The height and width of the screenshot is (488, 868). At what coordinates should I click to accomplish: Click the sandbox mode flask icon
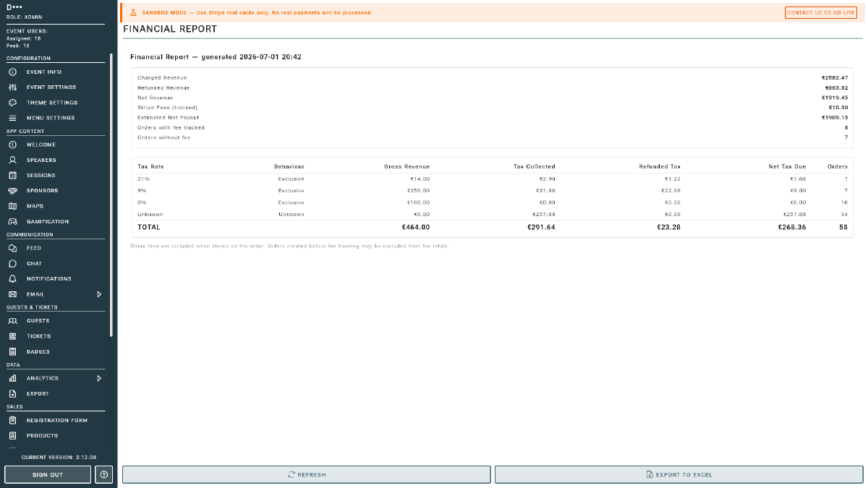click(x=133, y=13)
